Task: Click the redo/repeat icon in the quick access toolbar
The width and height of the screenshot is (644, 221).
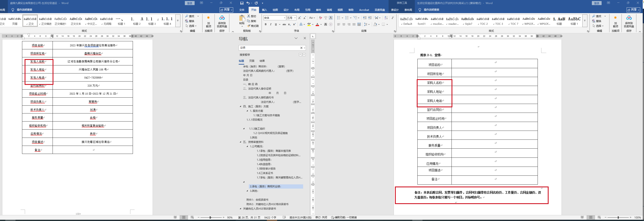Action: click(x=256, y=3)
